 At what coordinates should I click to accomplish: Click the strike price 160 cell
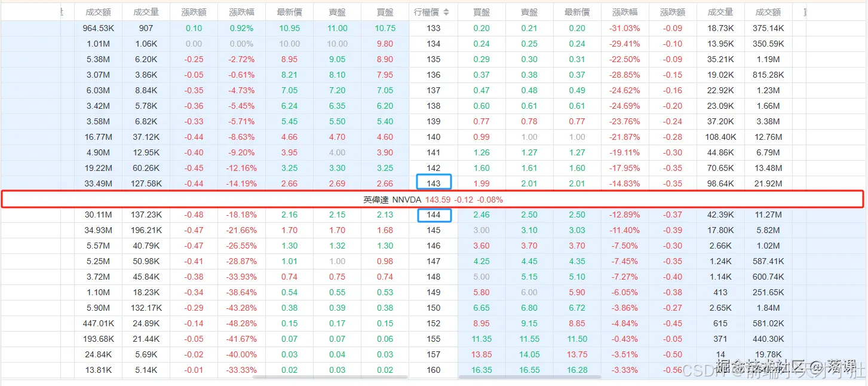click(x=434, y=370)
